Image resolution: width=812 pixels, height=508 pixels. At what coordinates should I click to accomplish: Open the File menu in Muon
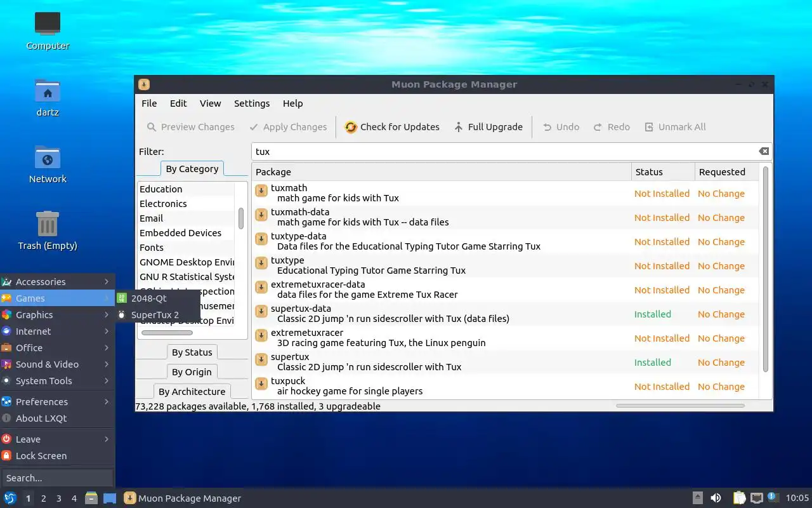(149, 104)
